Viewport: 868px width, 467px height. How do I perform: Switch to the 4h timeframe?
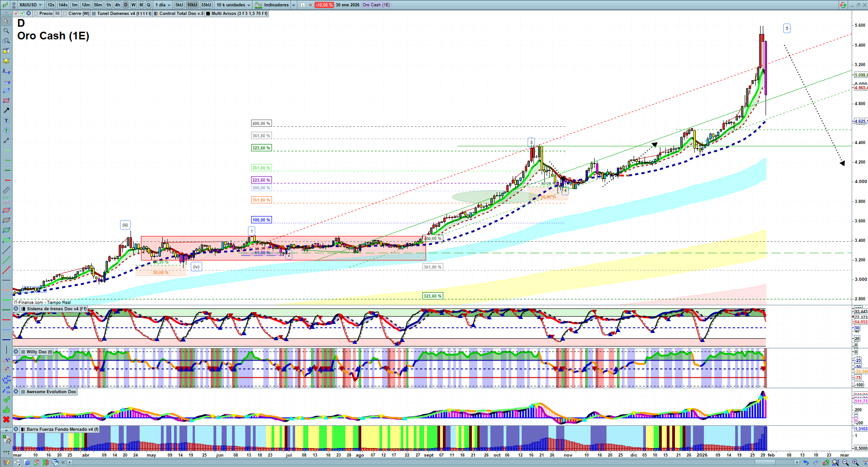117,5
